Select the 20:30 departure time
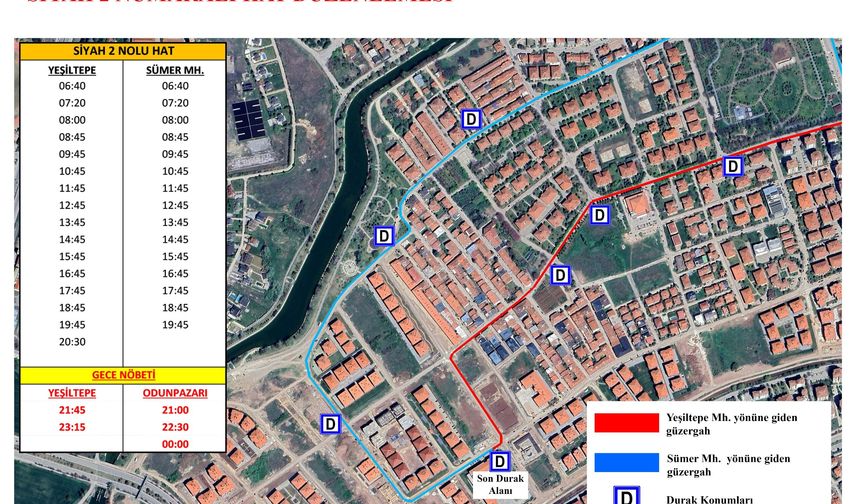Image resolution: width=860 pixels, height=504 pixels. pos(71,342)
